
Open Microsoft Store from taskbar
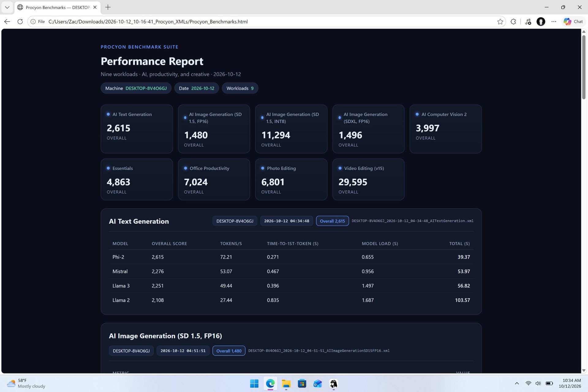click(302, 383)
